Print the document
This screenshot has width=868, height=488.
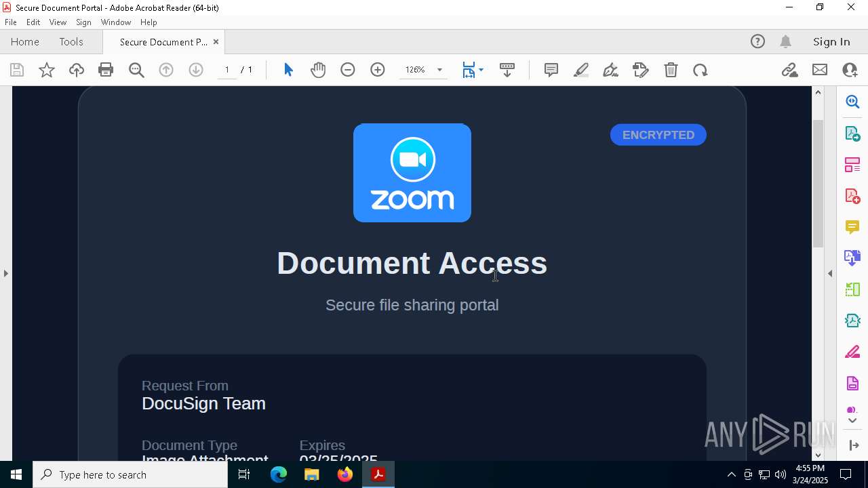point(106,70)
